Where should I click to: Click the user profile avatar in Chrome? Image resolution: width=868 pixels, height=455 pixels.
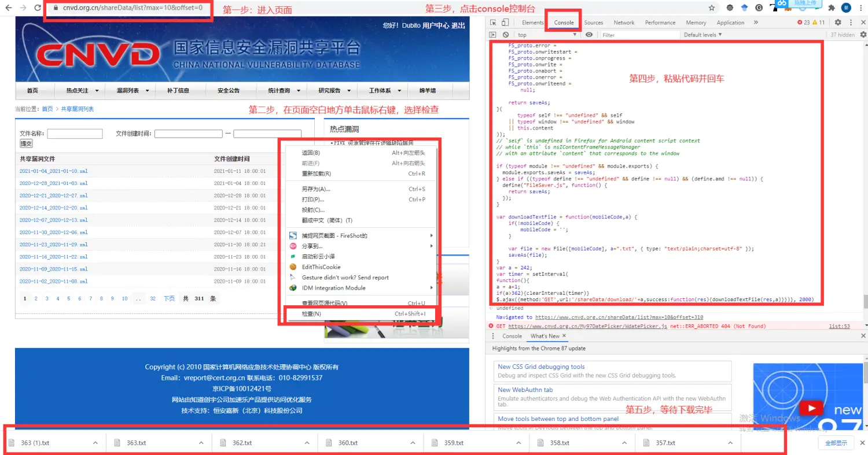(x=846, y=8)
